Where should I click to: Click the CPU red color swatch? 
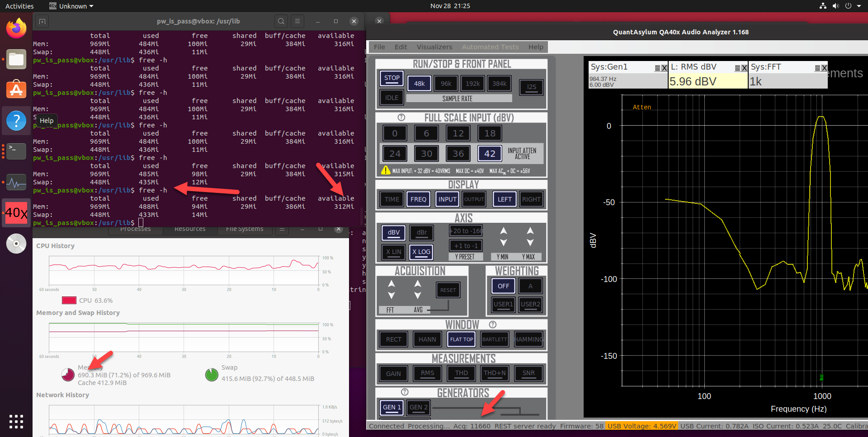[x=69, y=301]
